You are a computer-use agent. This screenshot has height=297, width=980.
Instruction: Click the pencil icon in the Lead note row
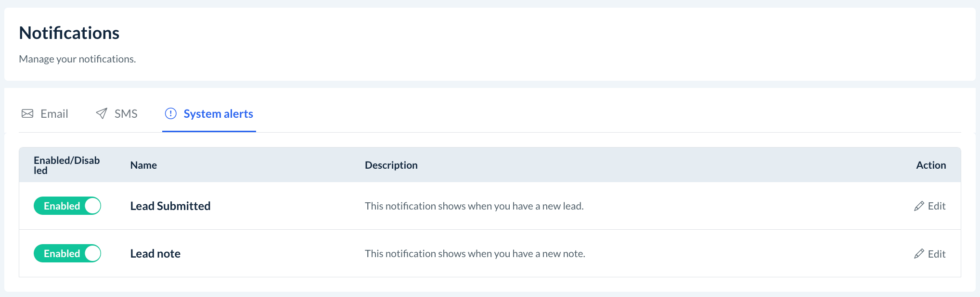click(919, 254)
